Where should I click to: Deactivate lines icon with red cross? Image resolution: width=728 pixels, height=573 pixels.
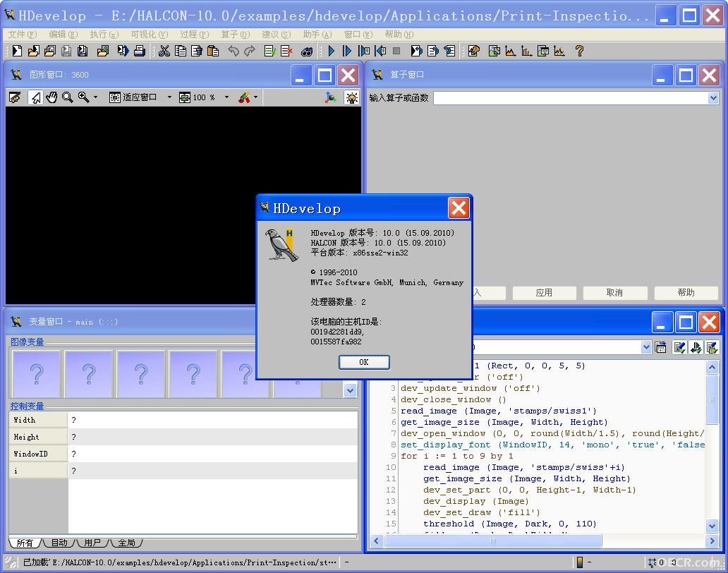tap(286, 51)
